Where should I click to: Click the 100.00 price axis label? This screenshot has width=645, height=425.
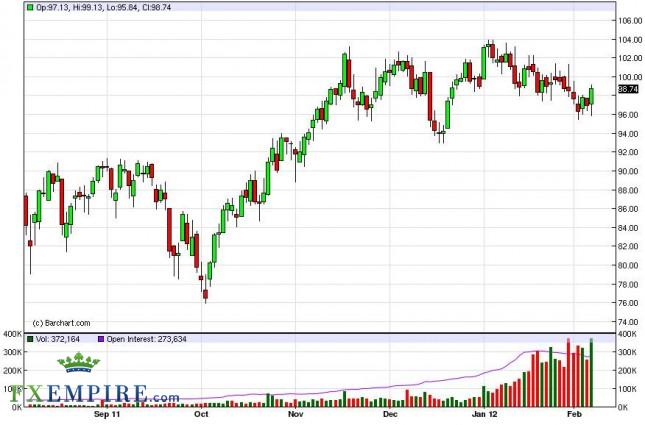(x=631, y=77)
